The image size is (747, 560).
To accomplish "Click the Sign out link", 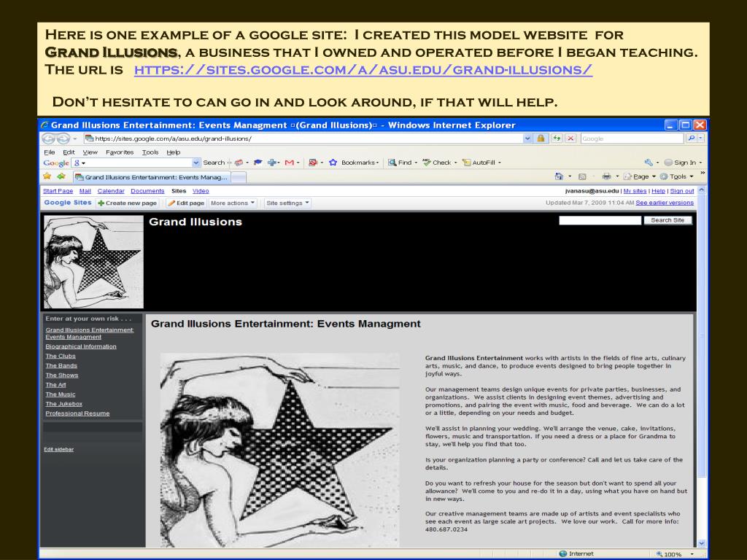I will point(682,191).
